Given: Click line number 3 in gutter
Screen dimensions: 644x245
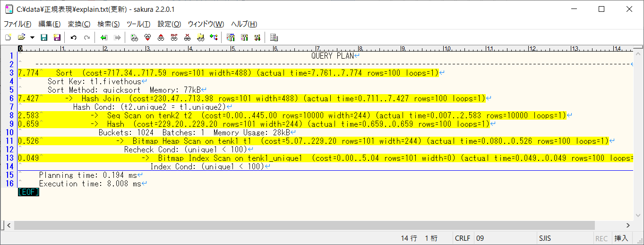Looking at the screenshot, I should 12,73.
